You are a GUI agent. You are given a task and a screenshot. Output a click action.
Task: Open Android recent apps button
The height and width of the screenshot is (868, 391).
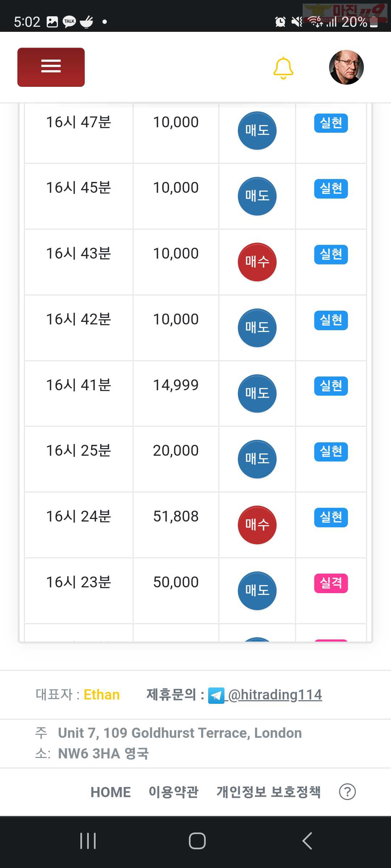(x=88, y=841)
